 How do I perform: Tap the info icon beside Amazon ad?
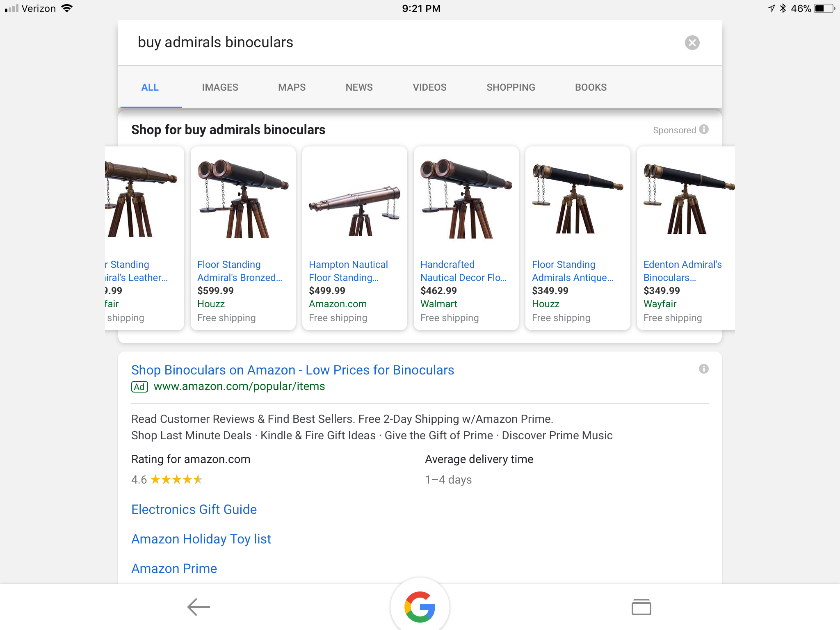tap(704, 369)
